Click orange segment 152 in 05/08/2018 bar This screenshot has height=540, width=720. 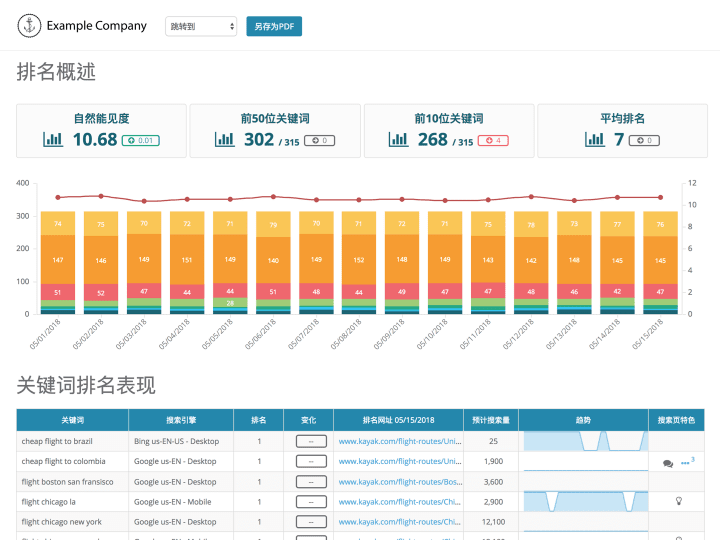point(359,260)
